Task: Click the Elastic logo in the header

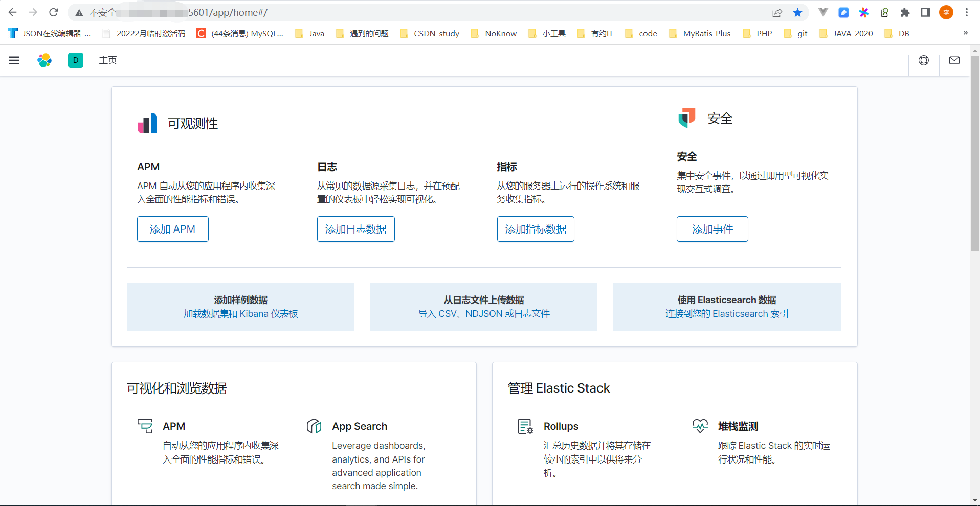Action: [44, 60]
